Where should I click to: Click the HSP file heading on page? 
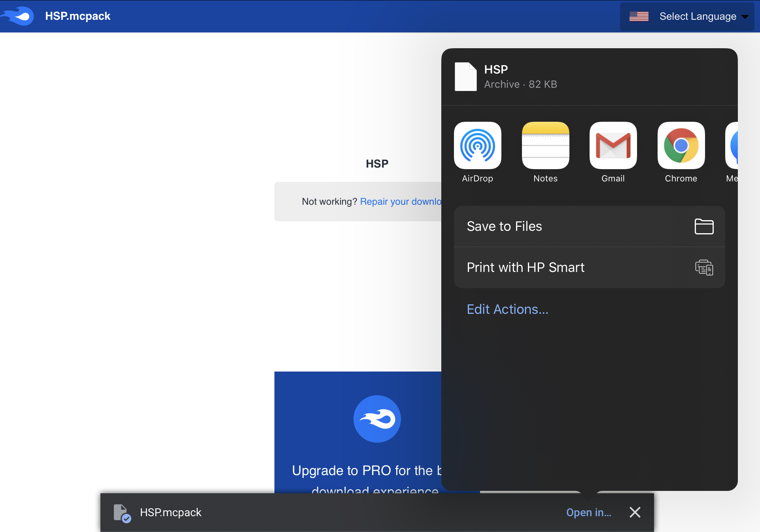(x=377, y=164)
